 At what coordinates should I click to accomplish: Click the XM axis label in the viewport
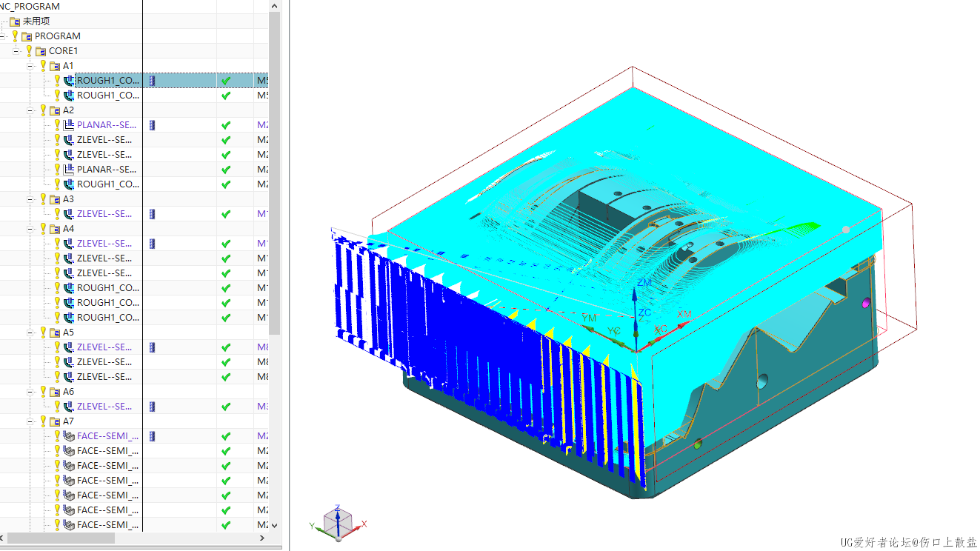pos(684,315)
